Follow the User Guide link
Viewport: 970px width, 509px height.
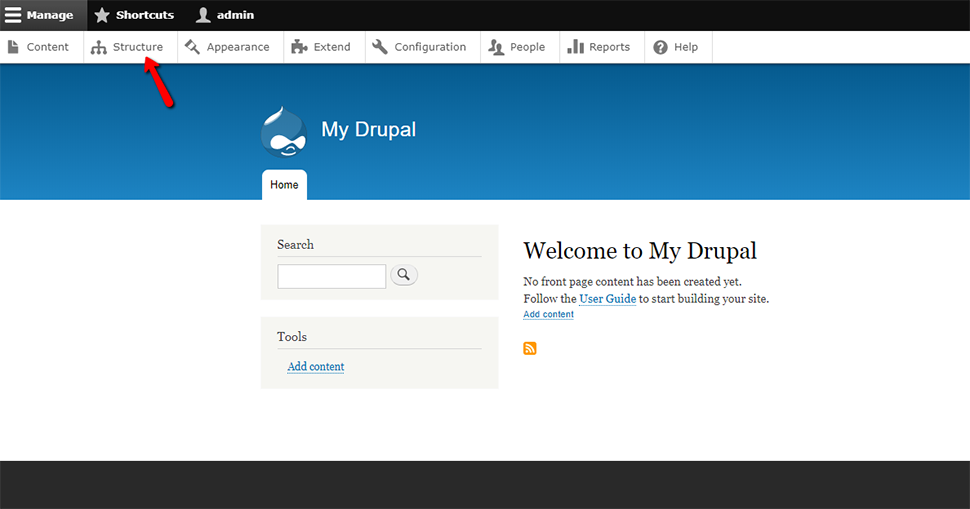click(x=607, y=299)
